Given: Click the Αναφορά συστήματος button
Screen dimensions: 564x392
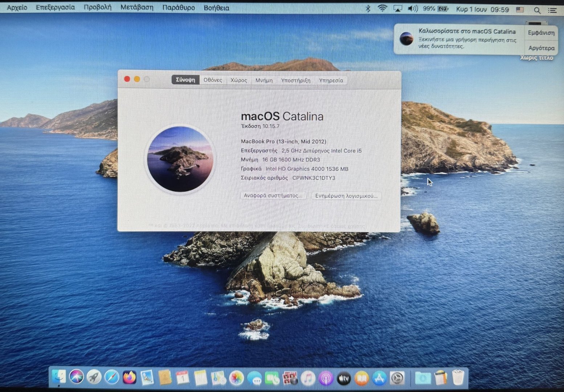Looking at the screenshot, I should click(x=273, y=196).
